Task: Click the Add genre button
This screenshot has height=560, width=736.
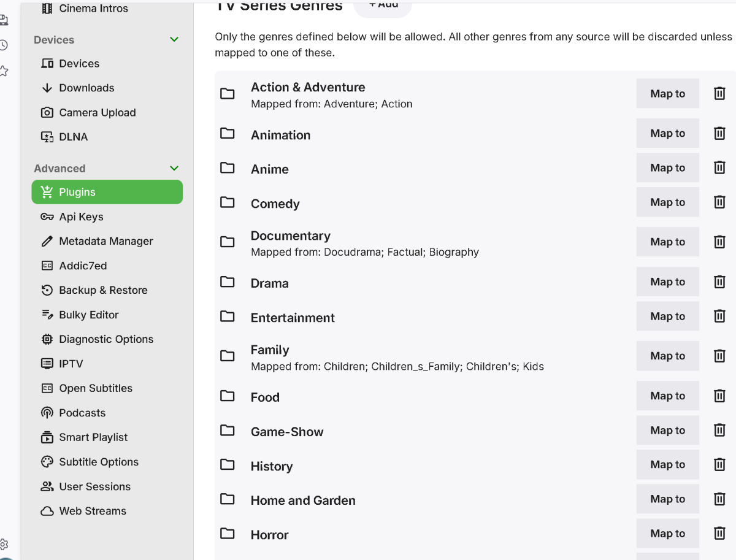Action: pyautogui.click(x=383, y=5)
